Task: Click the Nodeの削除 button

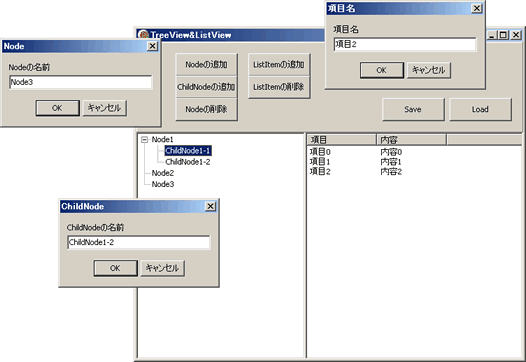Action: coord(206,109)
